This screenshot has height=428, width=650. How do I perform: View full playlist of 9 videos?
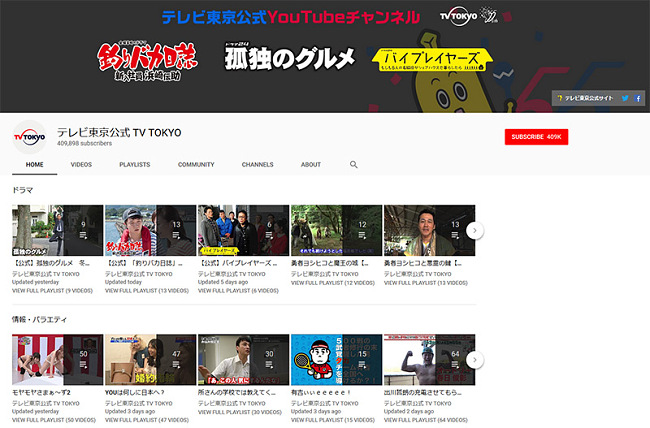coord(52,291)
